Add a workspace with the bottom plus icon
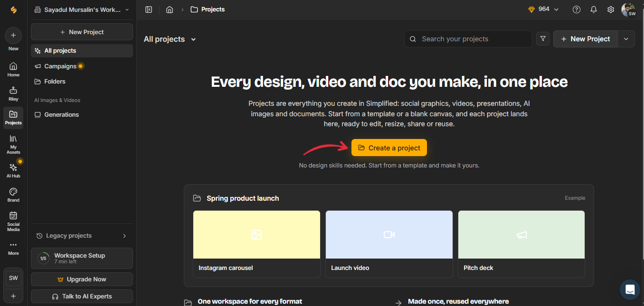This screenshot has width=644, height=306. (x=13, y=296)
